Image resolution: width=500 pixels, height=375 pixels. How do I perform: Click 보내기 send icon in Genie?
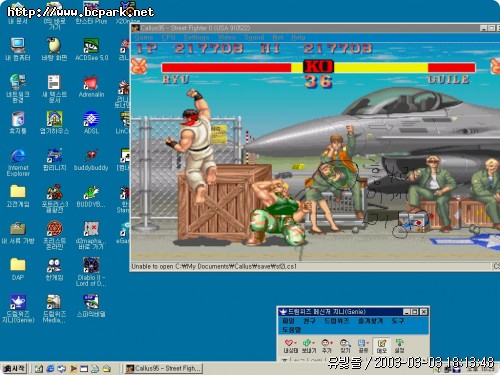306,343
